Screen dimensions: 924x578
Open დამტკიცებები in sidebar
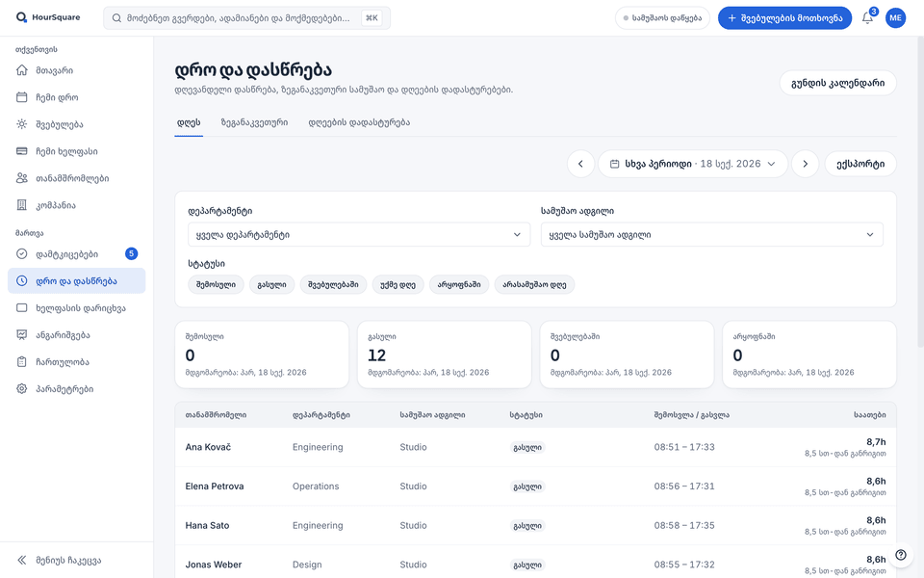point(77,254)
